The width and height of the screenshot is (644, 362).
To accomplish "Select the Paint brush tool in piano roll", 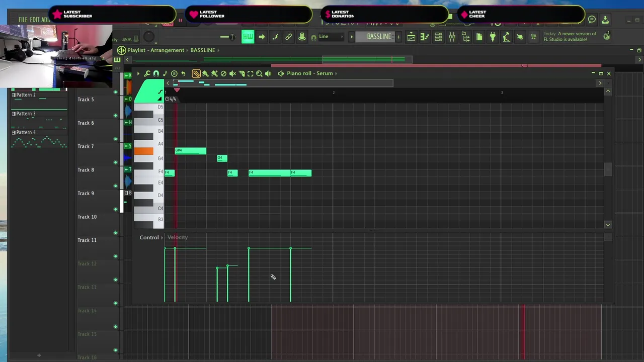I will coord(205,73).
